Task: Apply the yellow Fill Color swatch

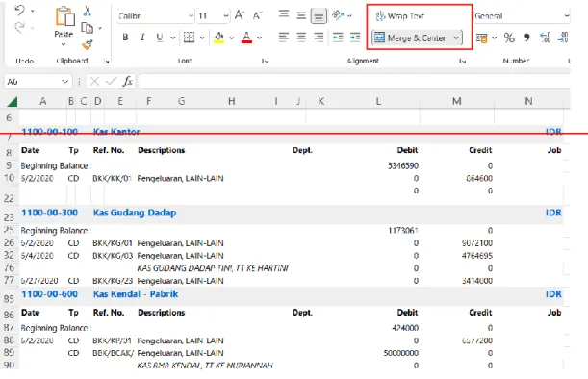Action: (219, 38)
